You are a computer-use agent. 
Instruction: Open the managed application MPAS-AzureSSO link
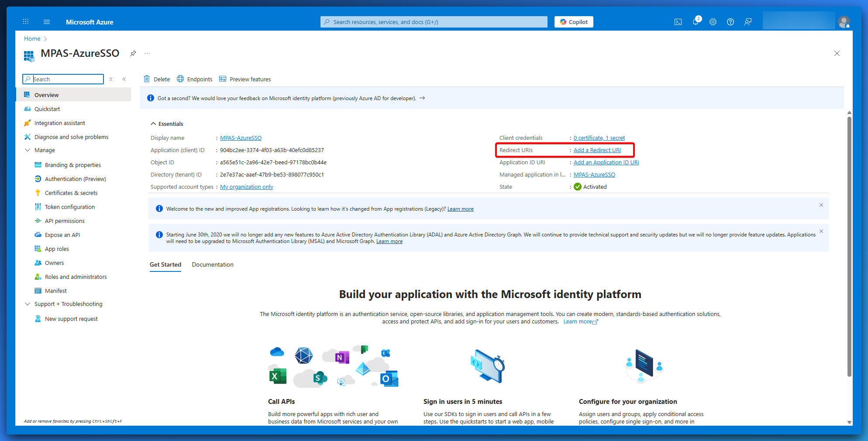point(595,174)
